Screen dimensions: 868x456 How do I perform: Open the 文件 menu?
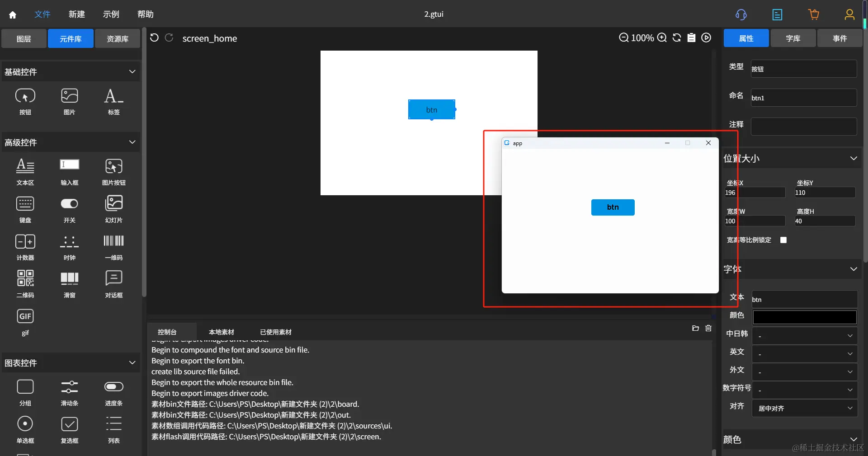tap(42, 14)
